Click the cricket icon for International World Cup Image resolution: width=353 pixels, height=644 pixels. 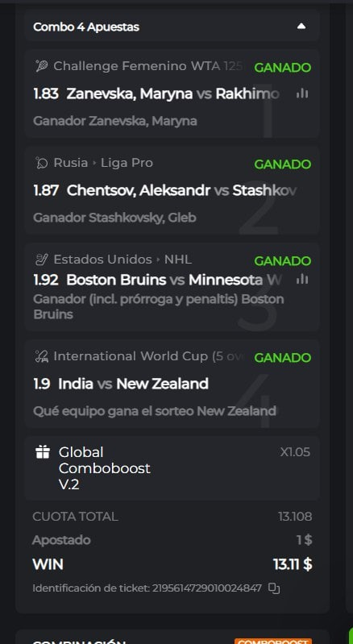click(41, 356)
